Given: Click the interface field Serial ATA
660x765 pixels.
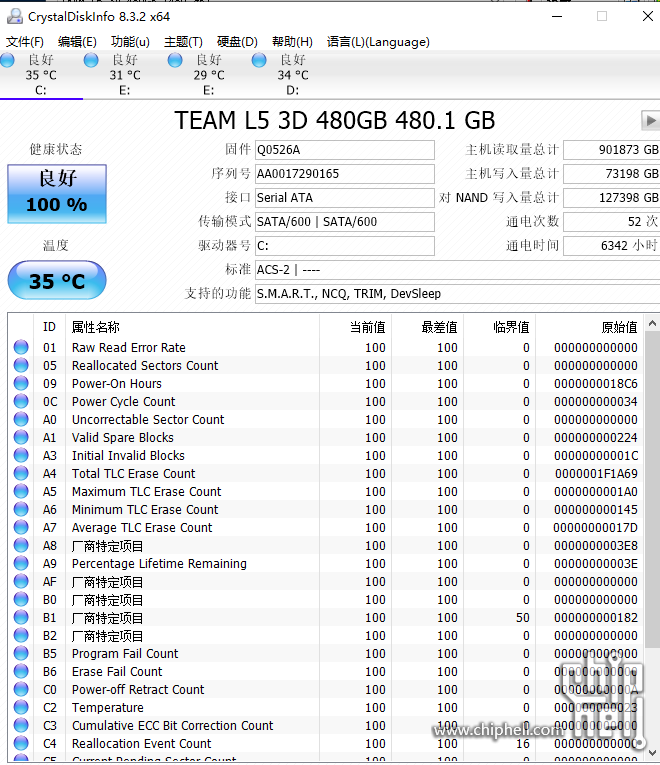Looking at the screenshot, I should tap(344, 198).
